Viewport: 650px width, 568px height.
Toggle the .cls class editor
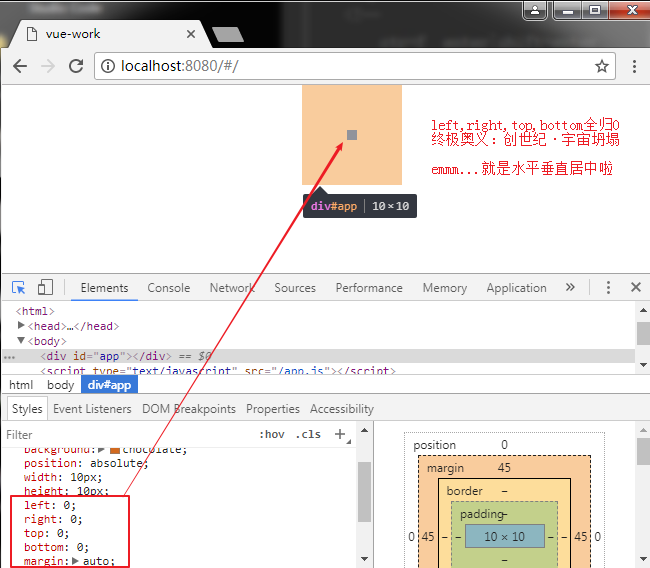308,434
